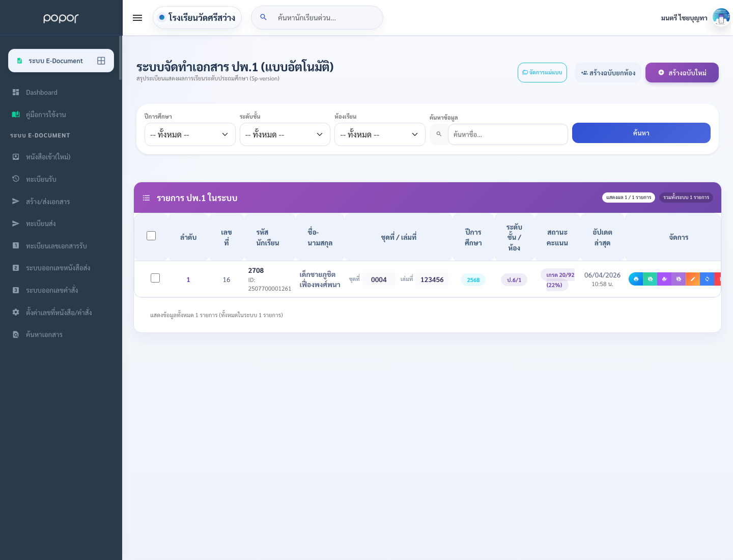This screenshot has height=560, width=733.
Task: Click the ค้นหานักเรียนด่วน search field
Action: 317,17
